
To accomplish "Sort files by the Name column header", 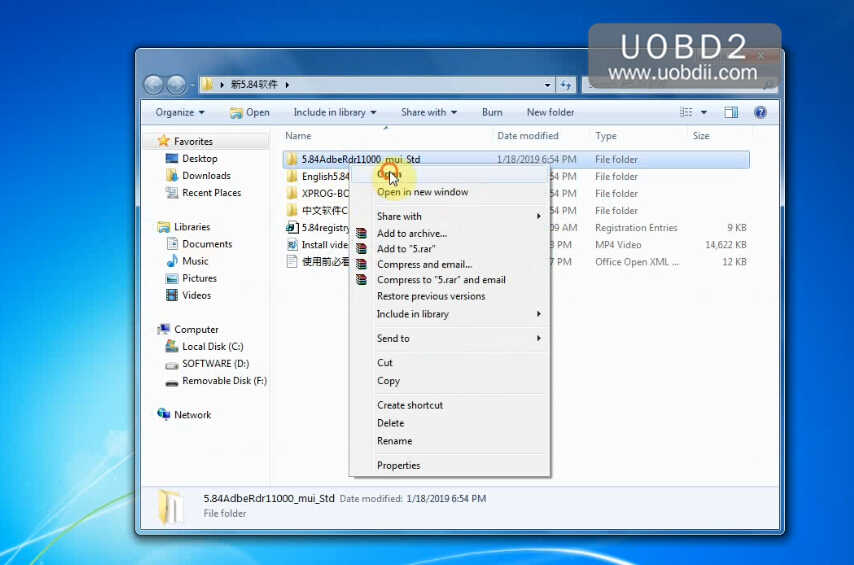I will (298, 136).
